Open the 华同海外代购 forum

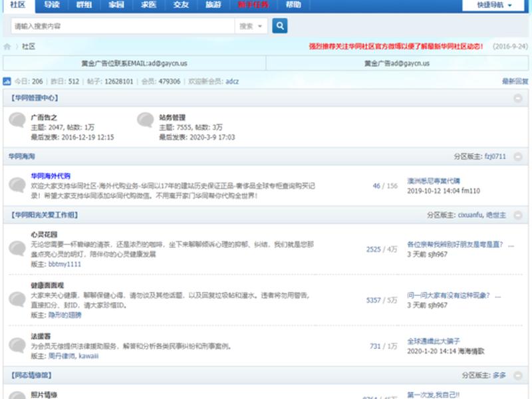pos(51,176)
